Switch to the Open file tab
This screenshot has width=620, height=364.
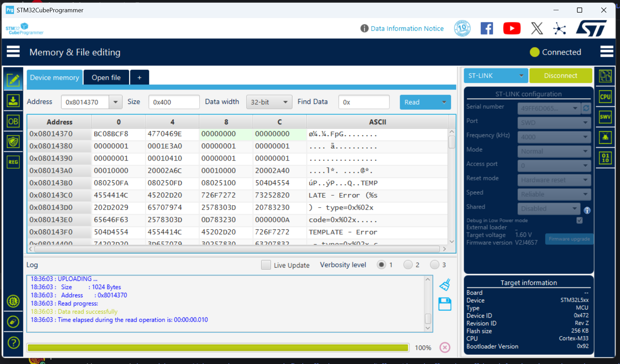[x=106, y=77]
